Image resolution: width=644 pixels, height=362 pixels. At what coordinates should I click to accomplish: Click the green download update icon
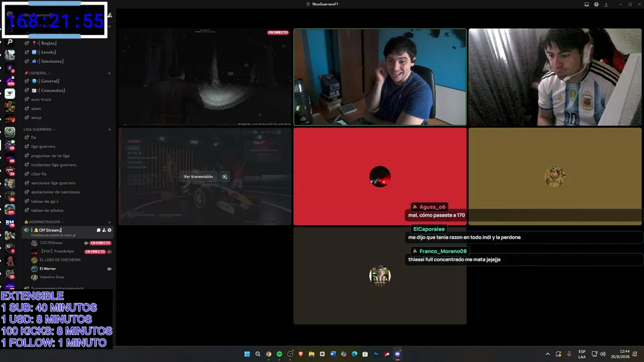606,4
